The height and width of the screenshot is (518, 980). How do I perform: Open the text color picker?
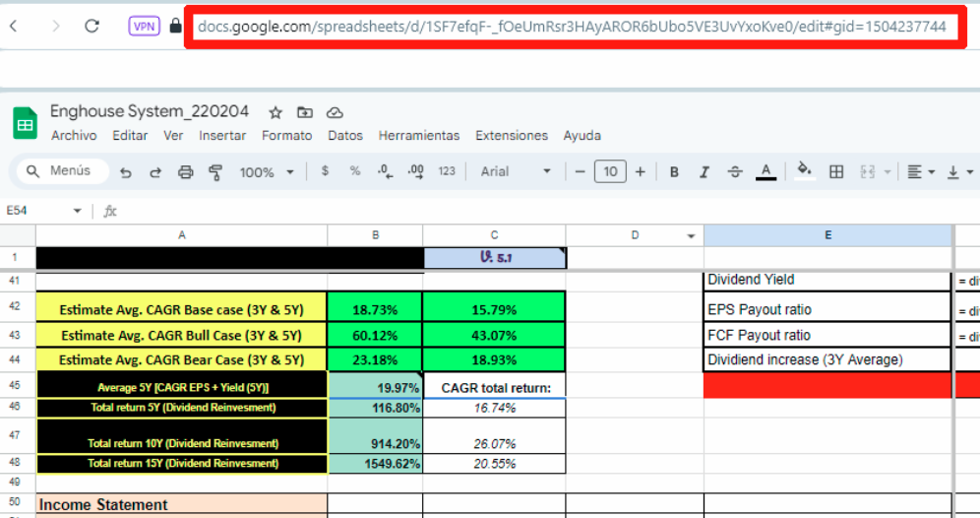766,171
